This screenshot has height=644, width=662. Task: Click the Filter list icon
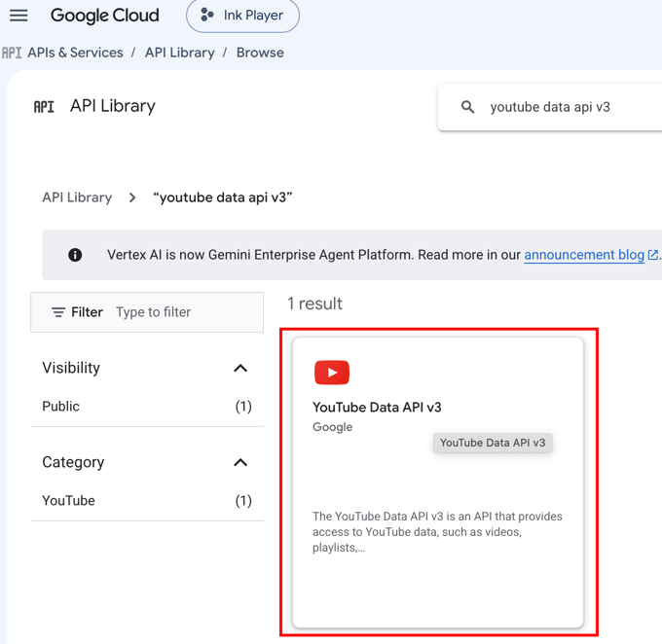58,312
